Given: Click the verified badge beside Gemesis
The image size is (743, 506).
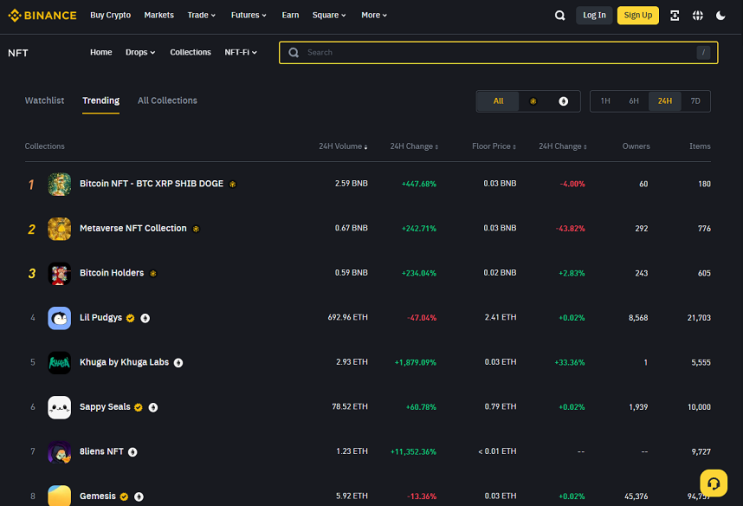Looking at the screenshot, I should pos(124,497).
